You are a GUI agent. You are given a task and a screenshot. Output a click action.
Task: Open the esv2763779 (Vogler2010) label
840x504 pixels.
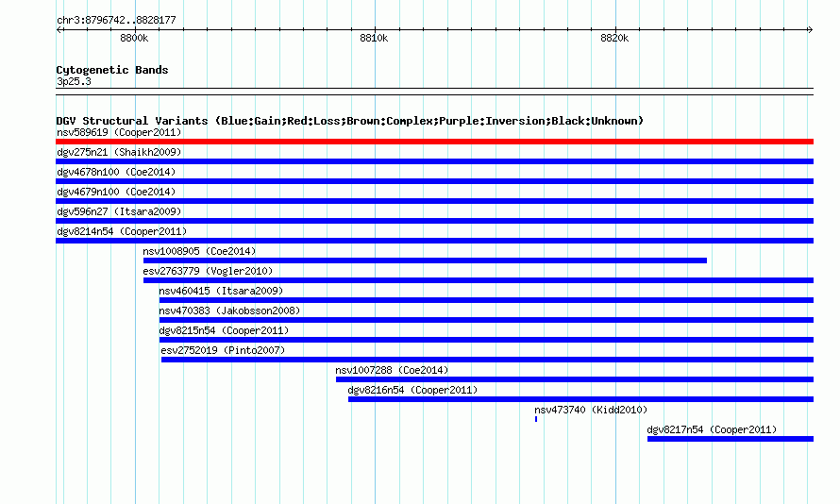[208, 271]
